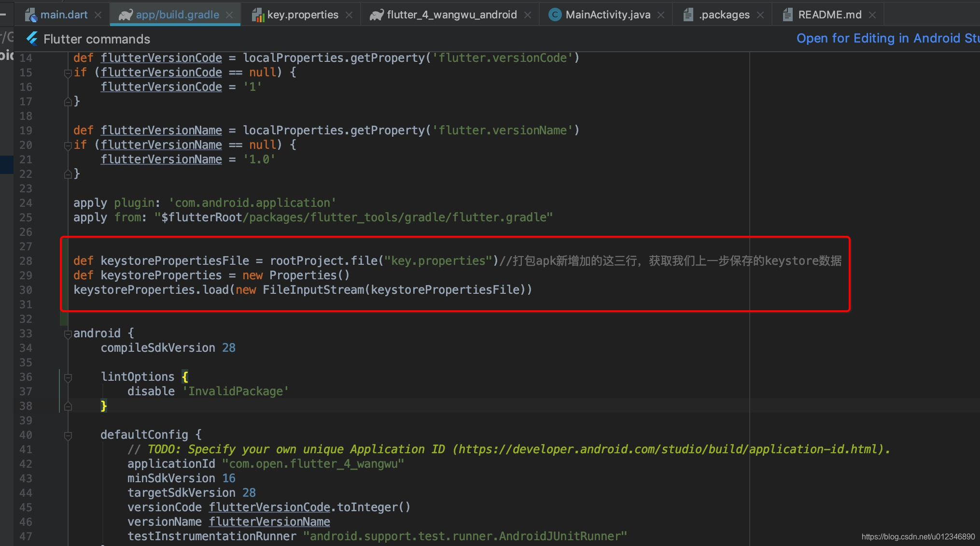Collapse the lintOptions fold marker

(x=68, y=377)
